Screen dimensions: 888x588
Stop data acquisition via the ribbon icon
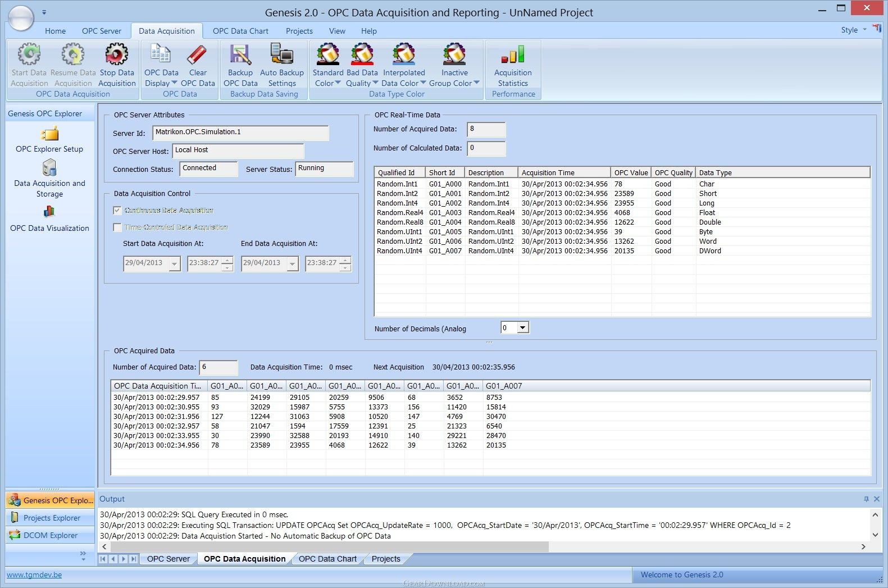[117, 54]
